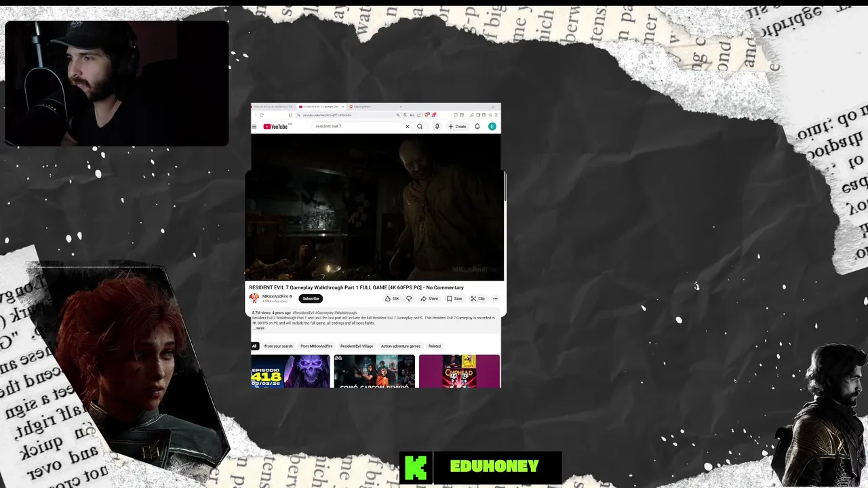
Task: Clip the video with scissors button
Action: tap(478, 299)
